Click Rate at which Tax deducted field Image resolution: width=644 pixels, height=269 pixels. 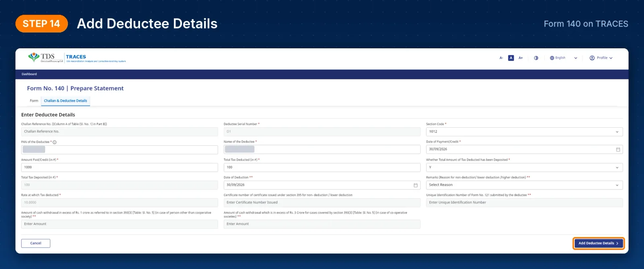click(x=120, y=203)
